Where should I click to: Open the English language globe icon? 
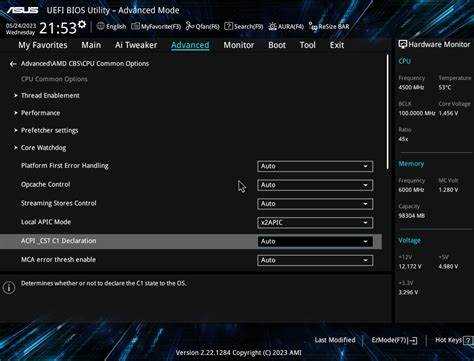(x=101, y=26)
